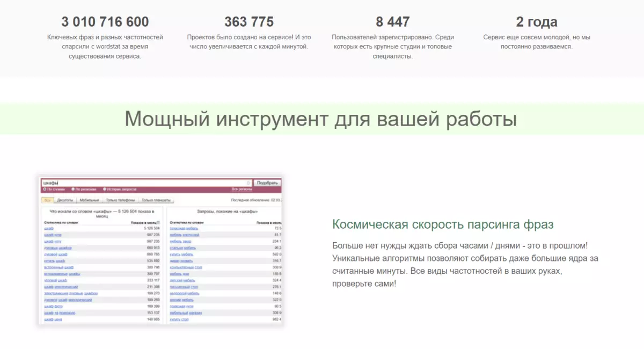
Task: Switch to the Мобильные tab
Action: coord(89,200)
